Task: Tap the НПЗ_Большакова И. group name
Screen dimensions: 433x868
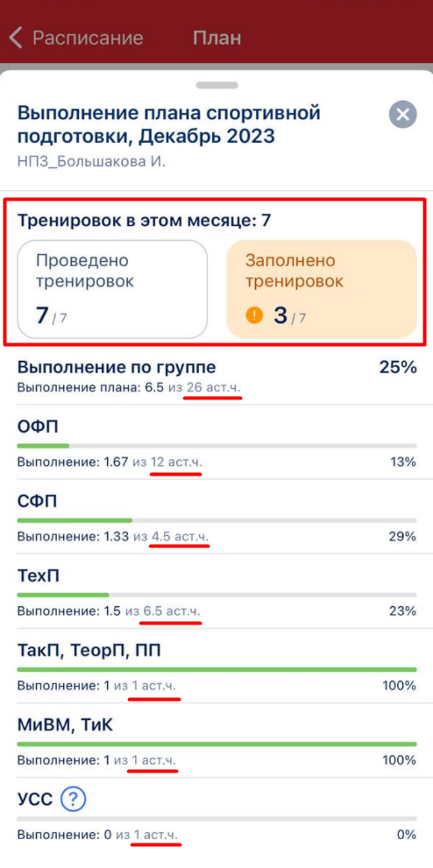Action: (92, 162)
